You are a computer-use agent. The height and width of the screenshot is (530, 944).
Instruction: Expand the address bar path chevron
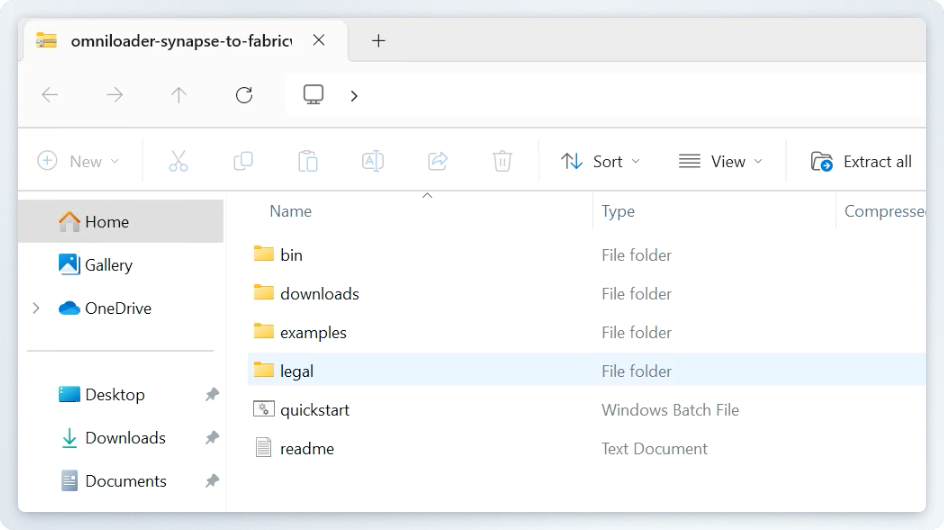[x=354, y=96]
